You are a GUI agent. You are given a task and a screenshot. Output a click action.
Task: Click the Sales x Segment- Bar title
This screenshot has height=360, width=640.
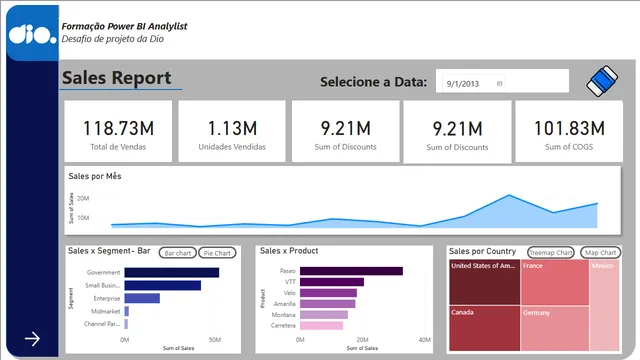[109, 251]
